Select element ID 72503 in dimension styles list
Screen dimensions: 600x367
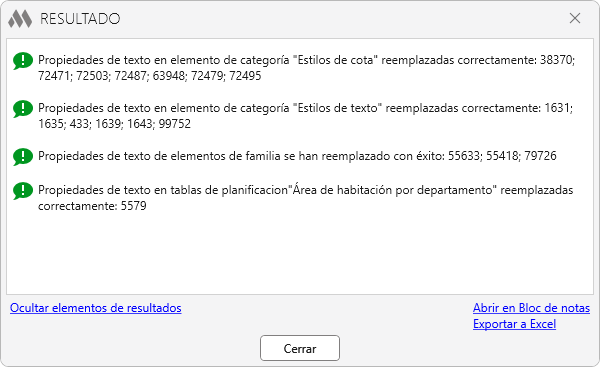point(92,76)
